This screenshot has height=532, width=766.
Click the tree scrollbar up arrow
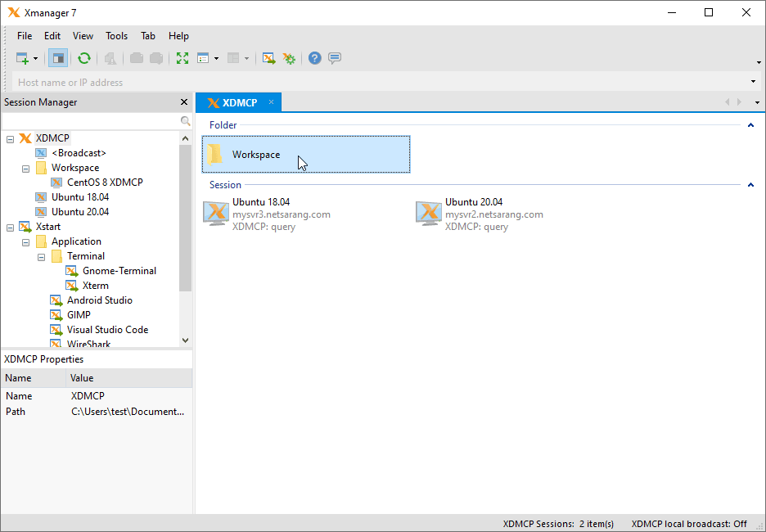coord(185,138)
